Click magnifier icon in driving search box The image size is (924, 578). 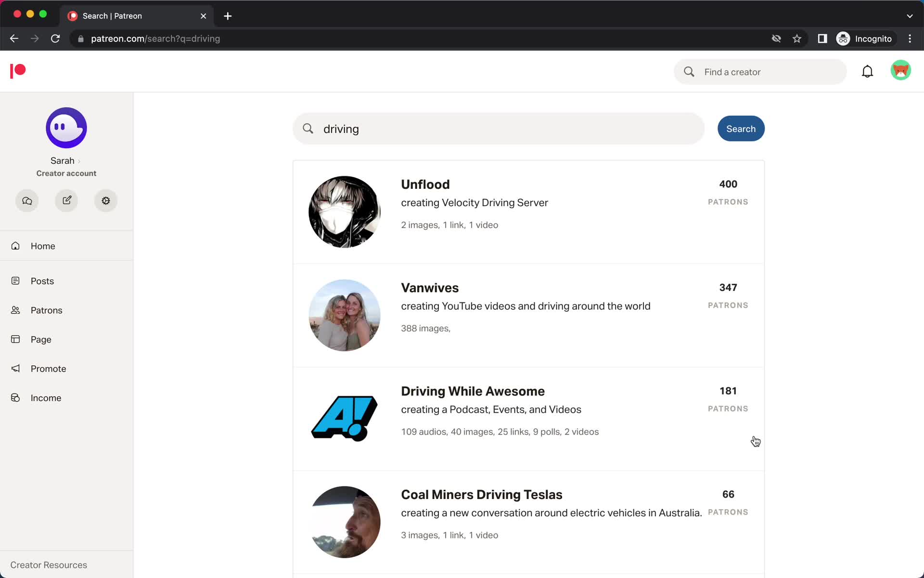(308, 129)
